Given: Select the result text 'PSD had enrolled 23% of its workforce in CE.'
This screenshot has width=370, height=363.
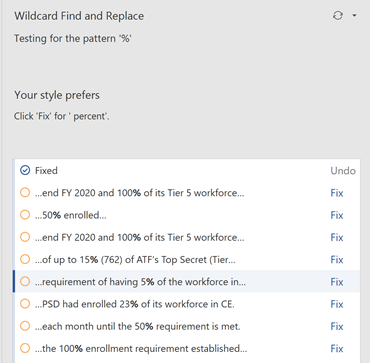Looking at the screenshot, I should coord(135,304).
